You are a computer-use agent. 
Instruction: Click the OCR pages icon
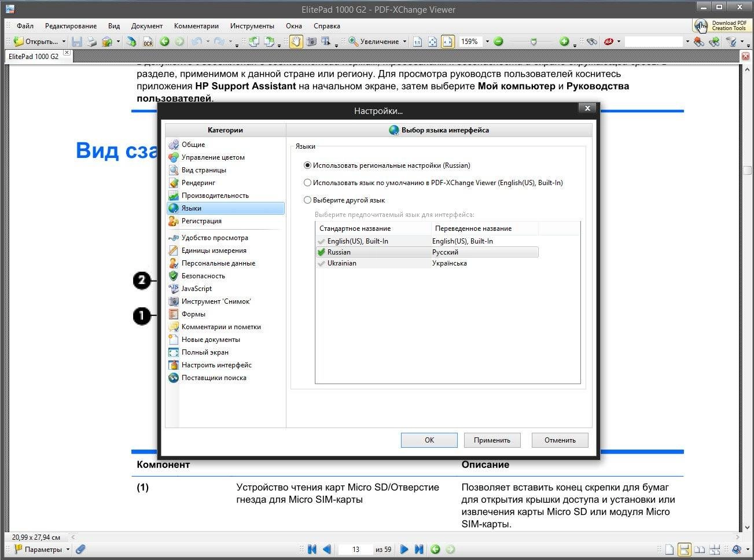pyautogui.click(x=148, y=42)
